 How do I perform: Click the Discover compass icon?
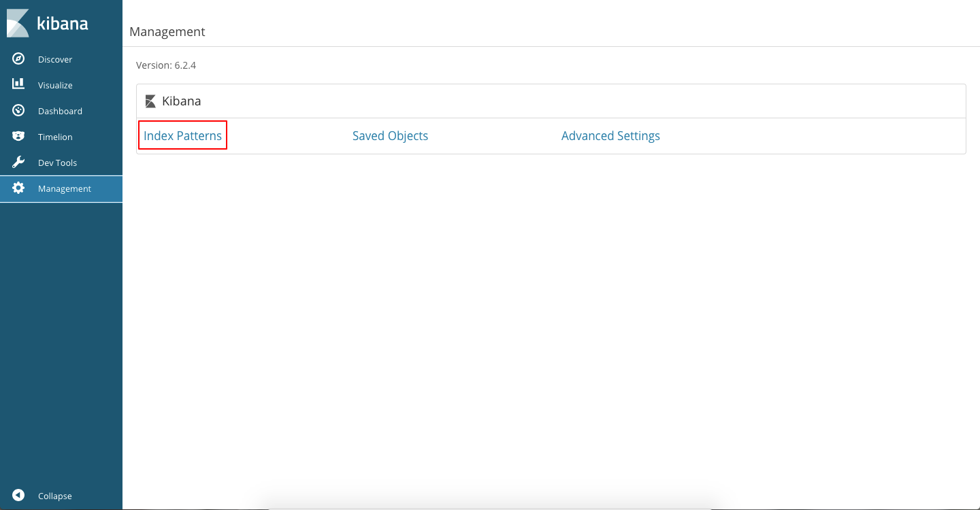pos(18,59)
